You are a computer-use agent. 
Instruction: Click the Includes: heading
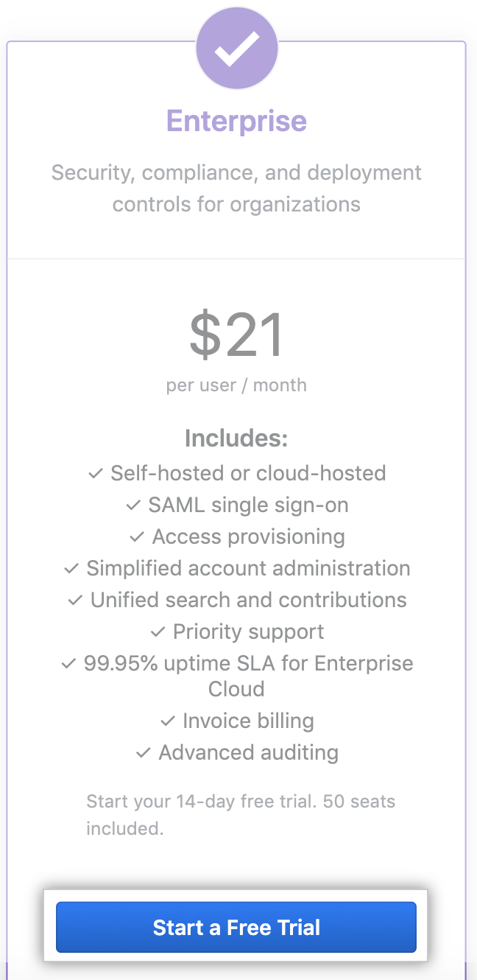click(x=236, y=438)
